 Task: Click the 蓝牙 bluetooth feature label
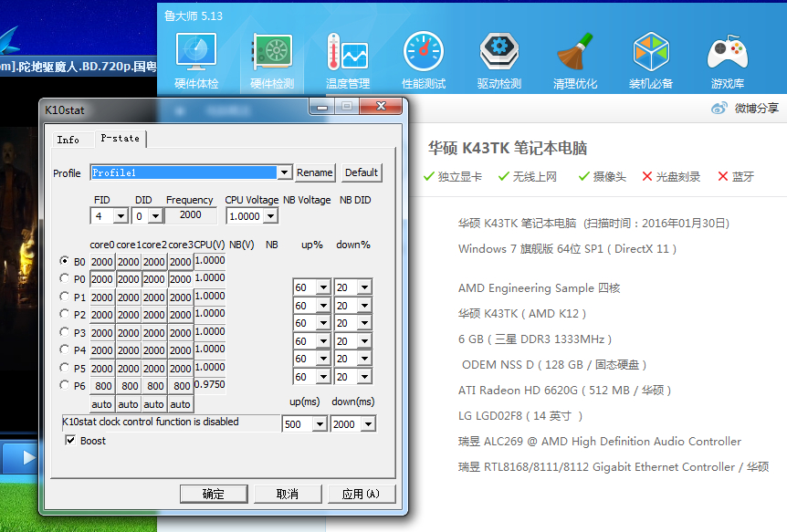736,177
